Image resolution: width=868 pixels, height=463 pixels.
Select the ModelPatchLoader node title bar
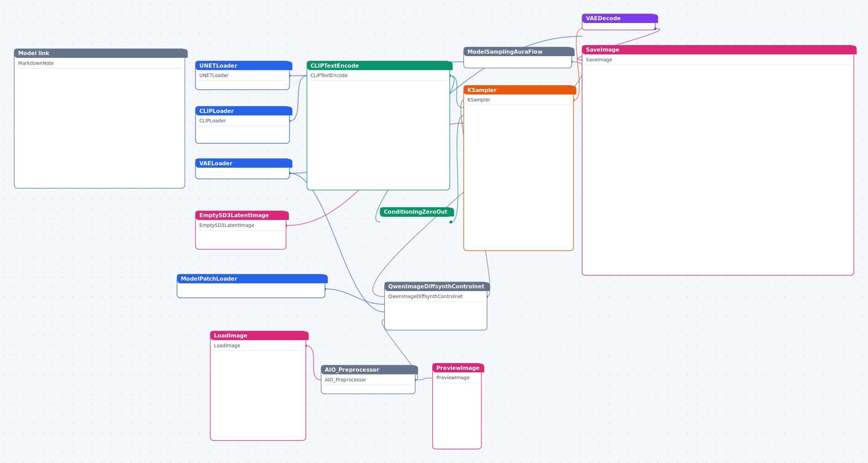tap(252, 279)
